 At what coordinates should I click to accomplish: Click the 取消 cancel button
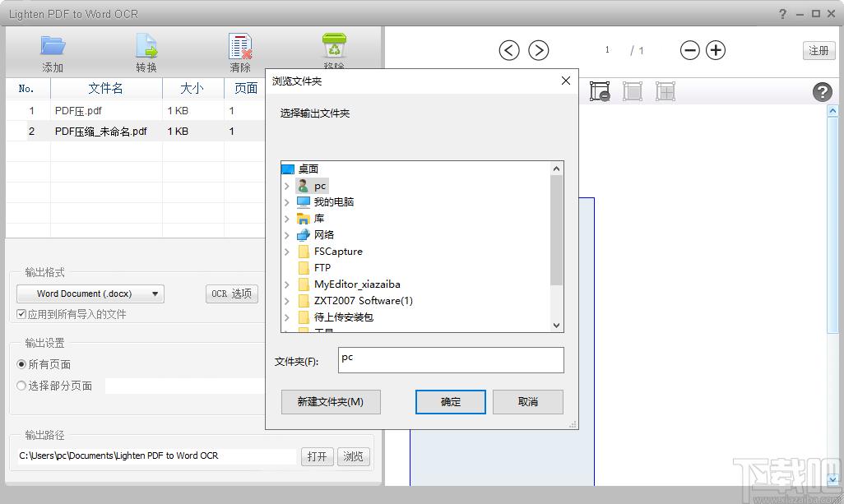[x=528, y=402]
